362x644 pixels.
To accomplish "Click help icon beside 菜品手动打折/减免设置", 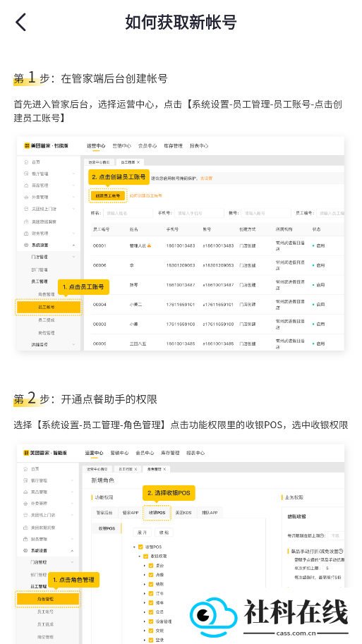I will pyautogui.click(x=341, y=551).
